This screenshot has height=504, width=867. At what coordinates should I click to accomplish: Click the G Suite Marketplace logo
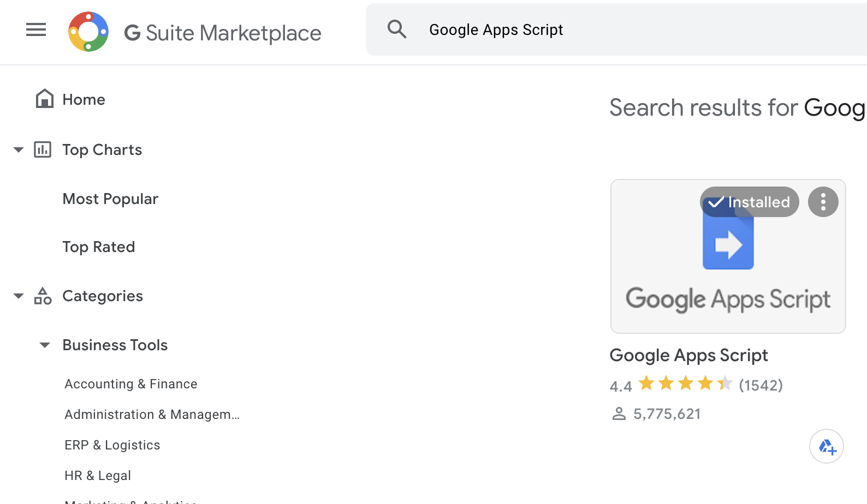pos(88,32)
